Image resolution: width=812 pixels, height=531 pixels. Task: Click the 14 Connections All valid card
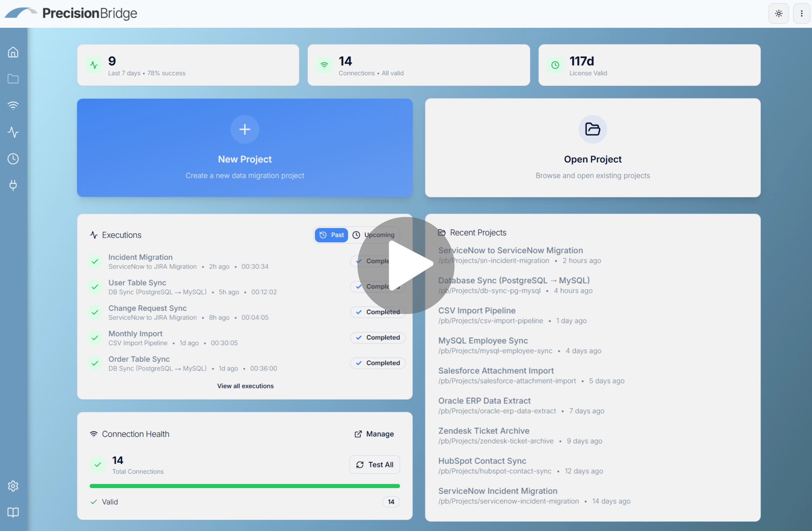[419, 65]
